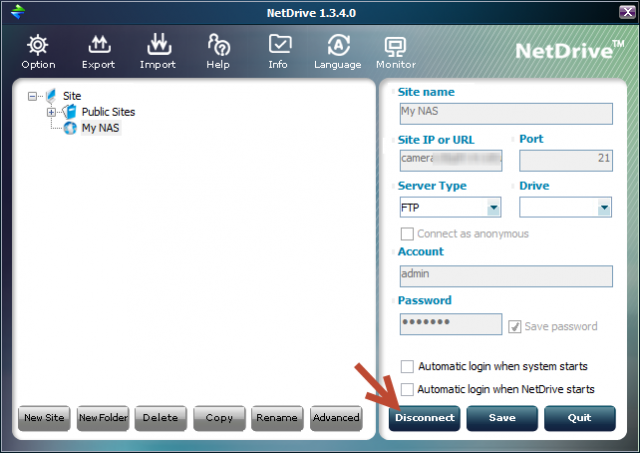Open the Option gear icon
640x453 pixels.
point(38,45)
